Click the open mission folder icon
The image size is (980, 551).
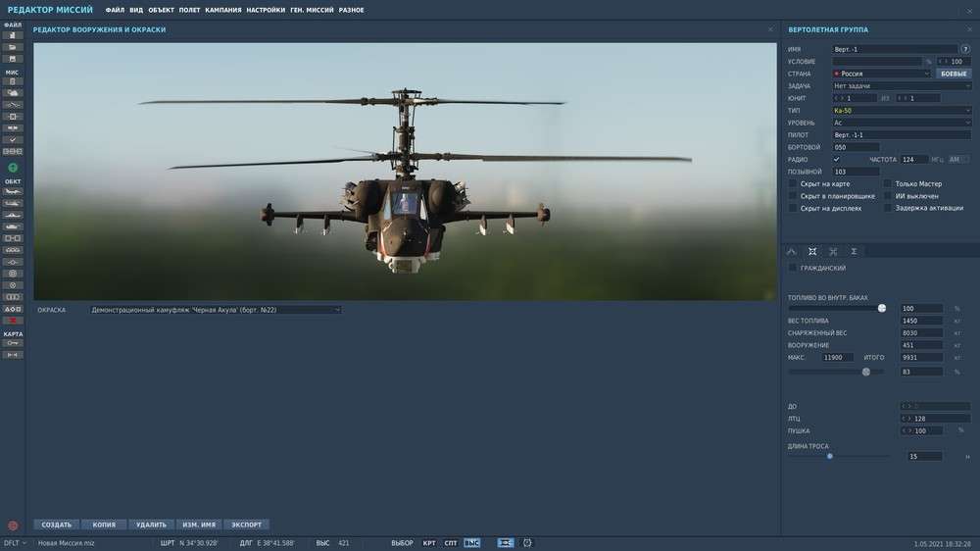13,47
